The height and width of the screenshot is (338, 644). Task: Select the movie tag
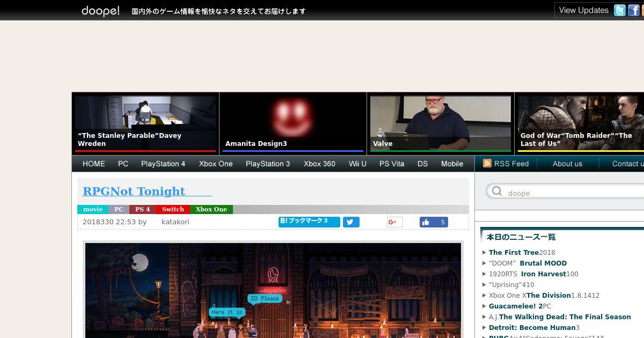(x=93, y=209)
